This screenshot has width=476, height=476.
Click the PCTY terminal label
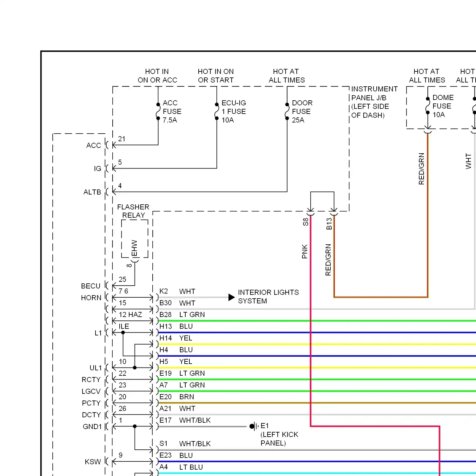point(91,403)
